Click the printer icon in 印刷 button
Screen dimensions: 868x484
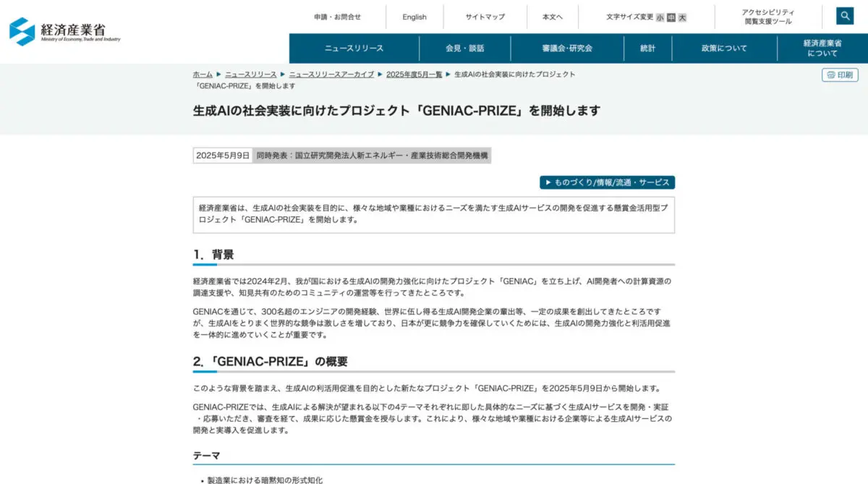[830, 75]
